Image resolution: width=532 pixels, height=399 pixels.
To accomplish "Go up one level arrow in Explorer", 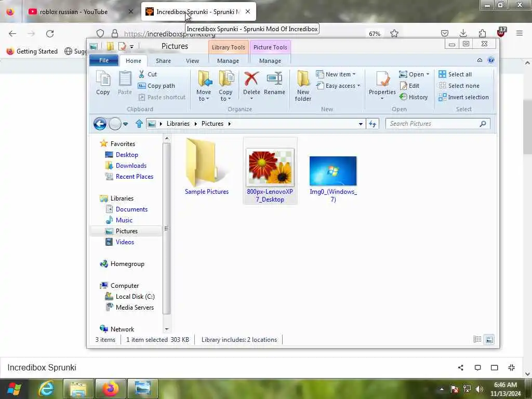I will pyautogui.click(x=139, y=124).
